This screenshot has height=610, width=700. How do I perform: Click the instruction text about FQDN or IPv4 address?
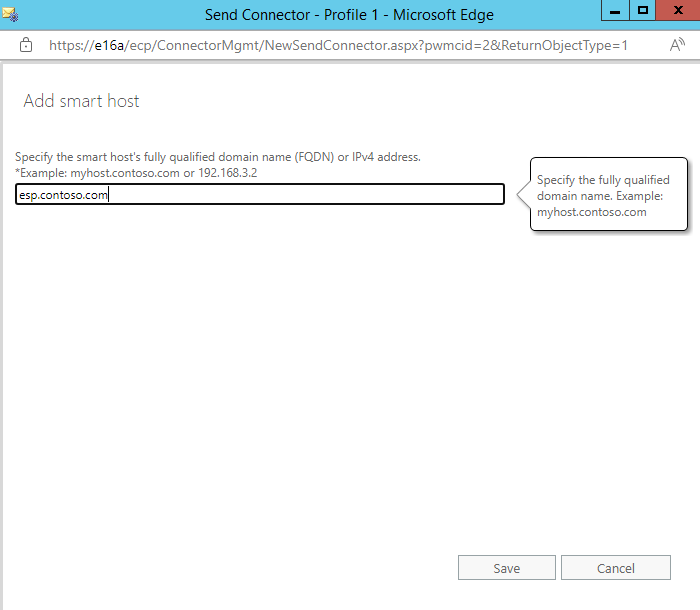click(x=218, y=157)
